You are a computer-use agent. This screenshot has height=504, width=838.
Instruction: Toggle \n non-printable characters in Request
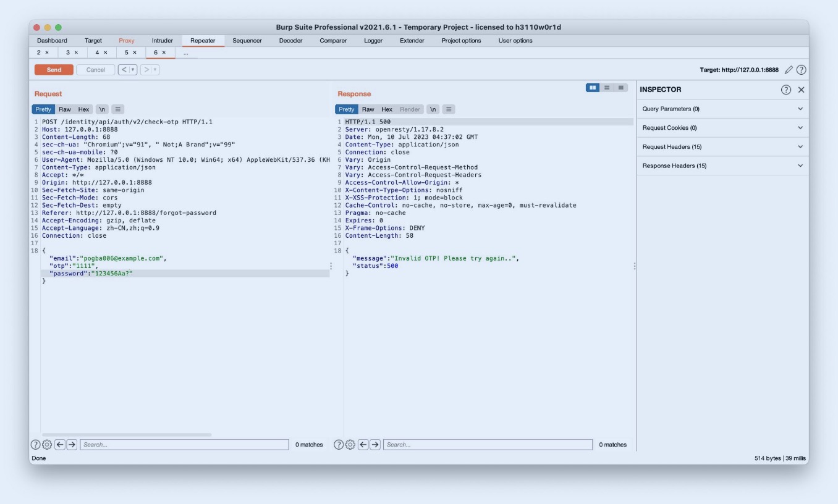pyautogui.click(x=102, y=109)
